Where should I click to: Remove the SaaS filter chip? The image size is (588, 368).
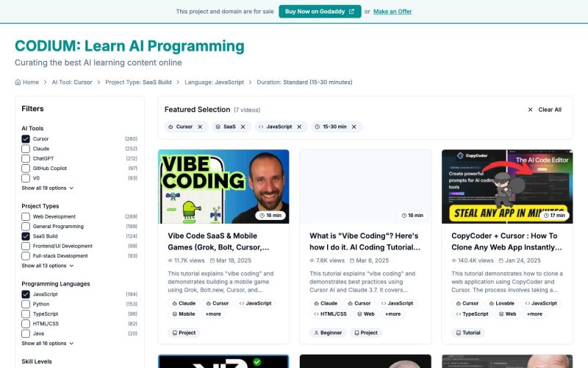(243, 127)
